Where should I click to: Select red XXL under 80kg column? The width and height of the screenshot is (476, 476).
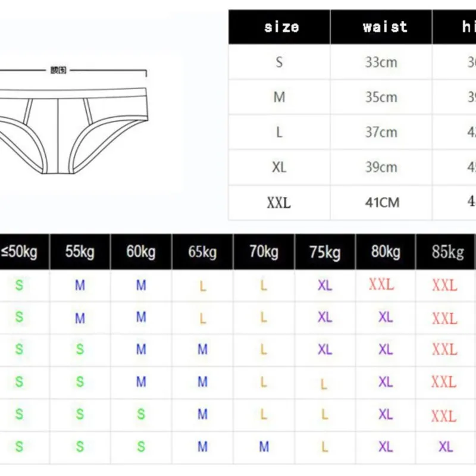[381, 285]
